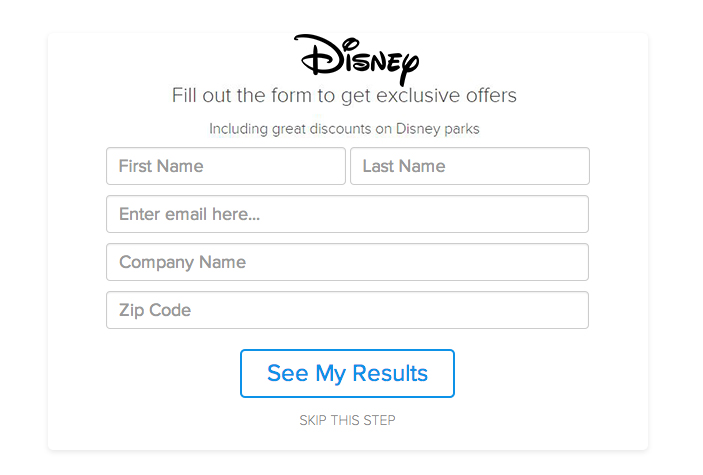
Task: Click the Zip Code field
Action: (x=347, y=310)
